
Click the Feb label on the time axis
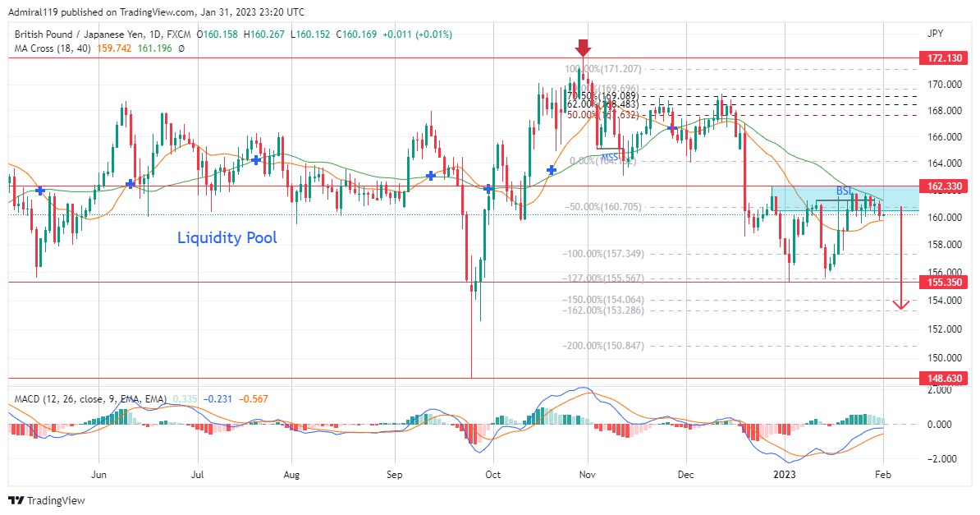[x=883, y=474]
